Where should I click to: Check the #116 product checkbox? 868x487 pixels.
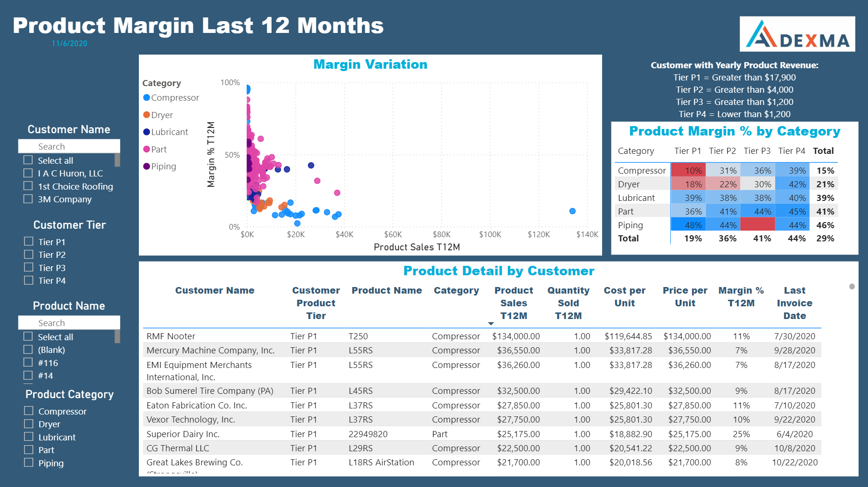pos(28,363)
